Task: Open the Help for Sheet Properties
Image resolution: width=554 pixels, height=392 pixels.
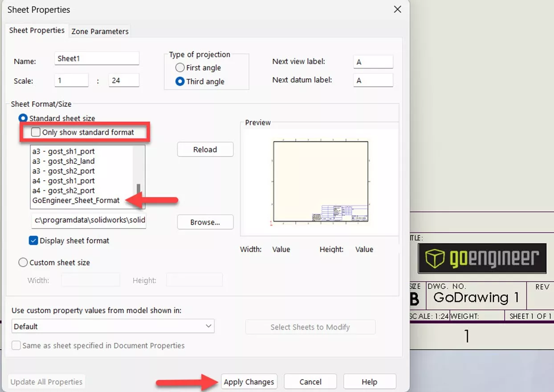Action: tap(370, 381)
